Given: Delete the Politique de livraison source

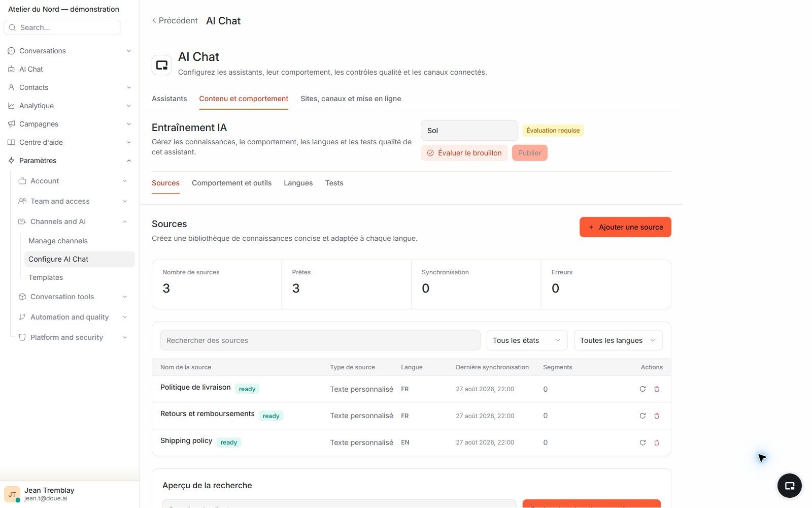Looking at the screenshot, I should (x=657, y=389).
